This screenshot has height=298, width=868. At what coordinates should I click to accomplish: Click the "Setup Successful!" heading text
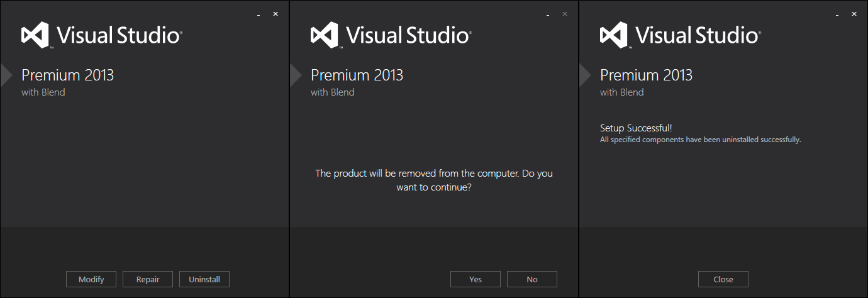pyautogui.click(x=637, y=128)
